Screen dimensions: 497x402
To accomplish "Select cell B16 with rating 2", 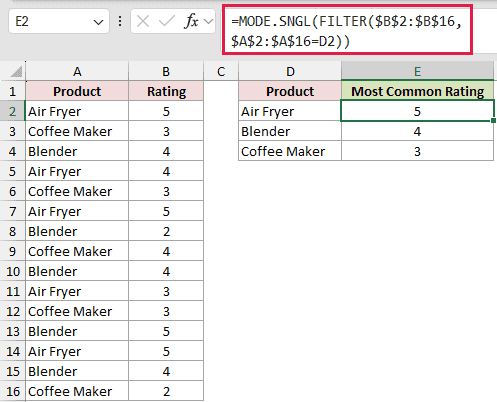I will pyautogui.click(x=166, y=391).
